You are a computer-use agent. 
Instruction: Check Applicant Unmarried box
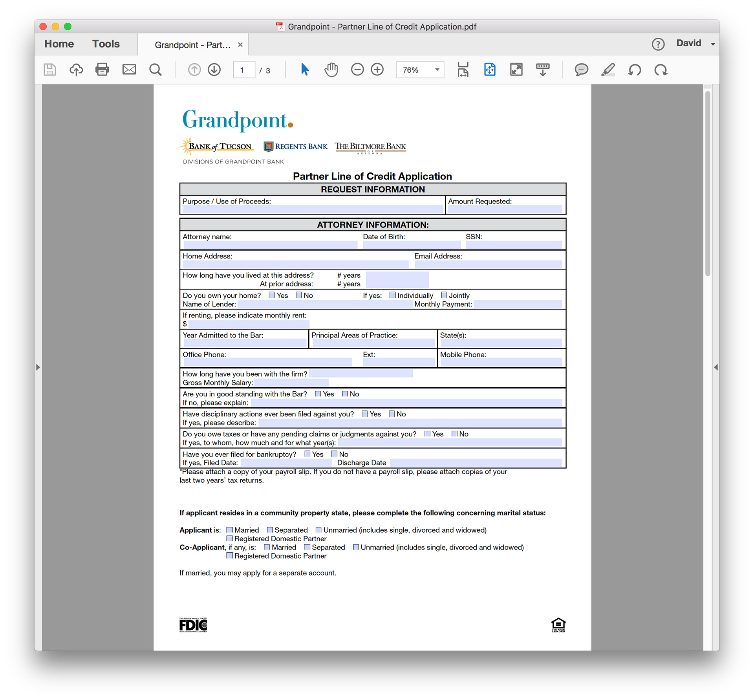(x=318, y=530)
